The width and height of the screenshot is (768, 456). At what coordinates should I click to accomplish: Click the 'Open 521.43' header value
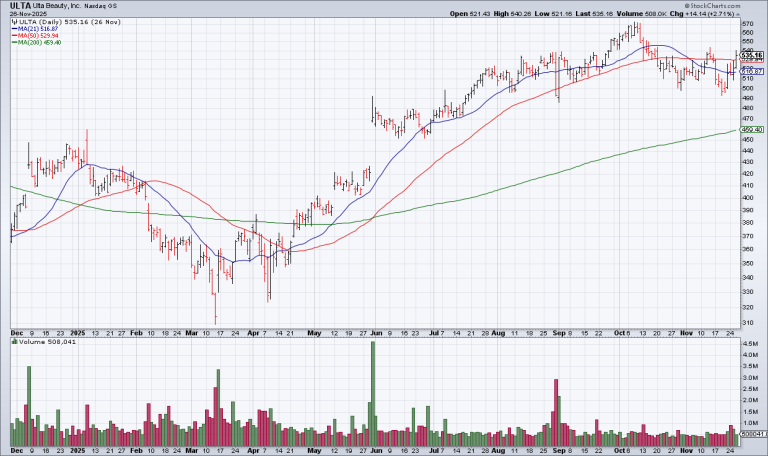pyautogui.click(x=470, y=14)
